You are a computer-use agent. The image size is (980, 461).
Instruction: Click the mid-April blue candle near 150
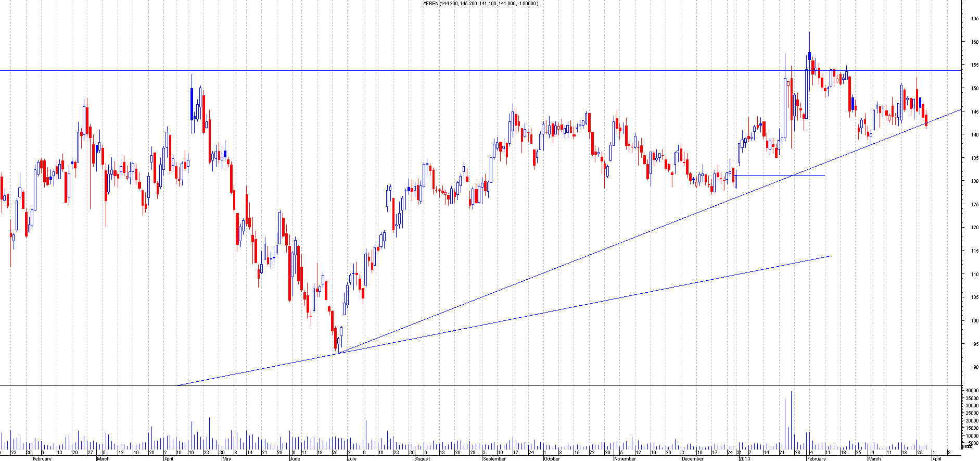pyautogui.click(x=192, y=103)
